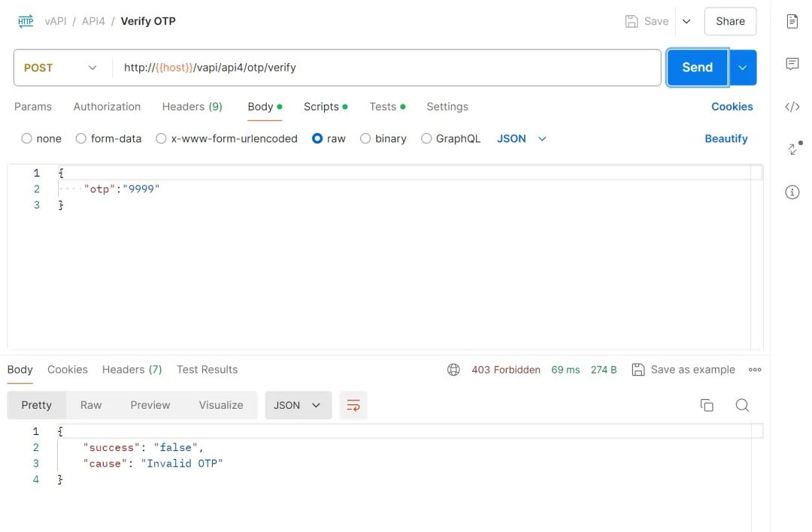This screenshot has width=812, height=532.
Task: Click the related requests arrows icon in sidebar
Action: pyautogui.click(x=793, y=149)
